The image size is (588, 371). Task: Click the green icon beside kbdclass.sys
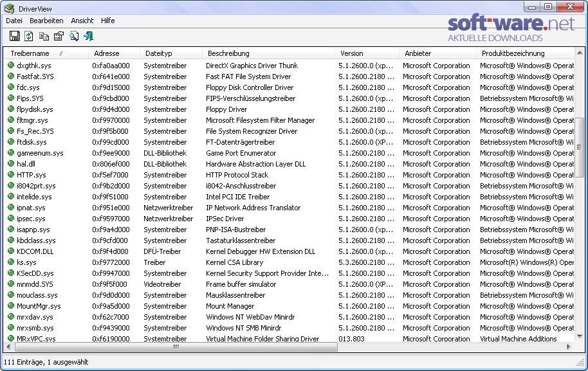(x=11, y=240)
